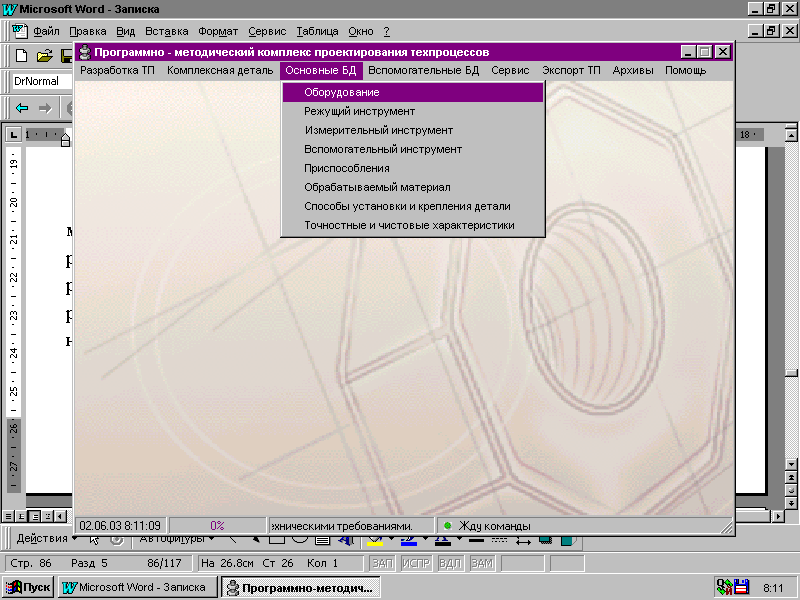800x600 pixels.
Task: Open the Помощь menu
Action: pyautogui.click(x=685, y=70)
